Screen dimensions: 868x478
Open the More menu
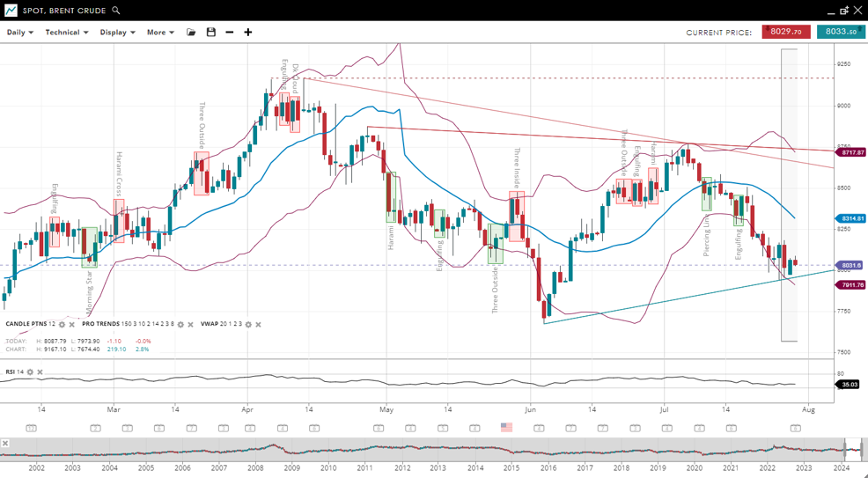click(160, 33)
